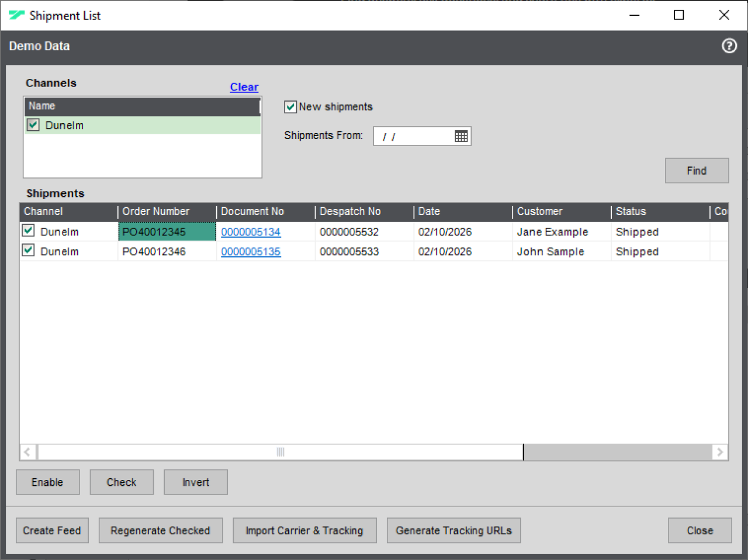Select the Jane Example customer cell
This screenshot has width=748, height=560.
point(562,232)
